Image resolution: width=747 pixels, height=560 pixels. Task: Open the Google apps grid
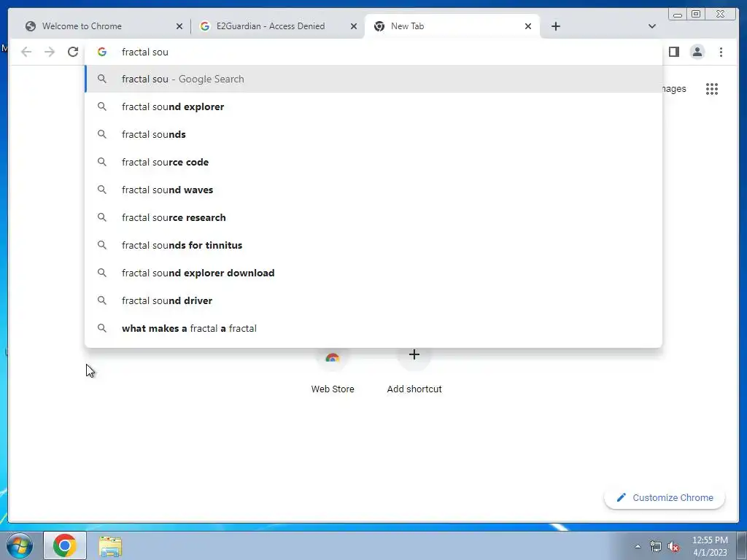(x=712, y=89)
